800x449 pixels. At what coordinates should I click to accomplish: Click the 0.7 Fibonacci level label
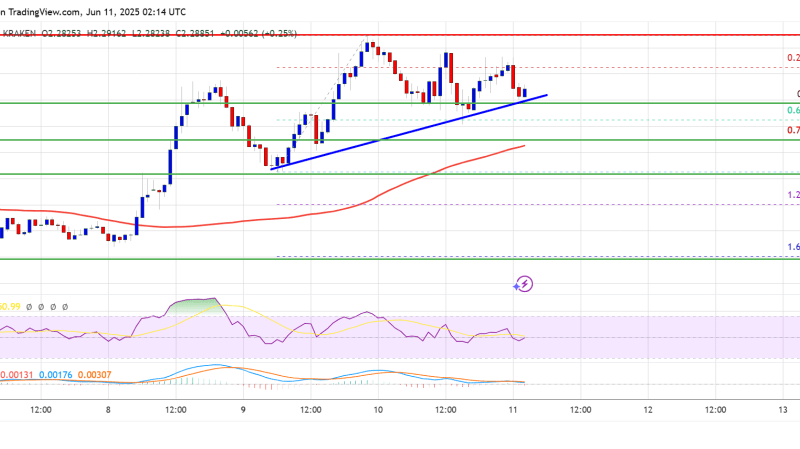pyautogui.click(x=793, y=131)
